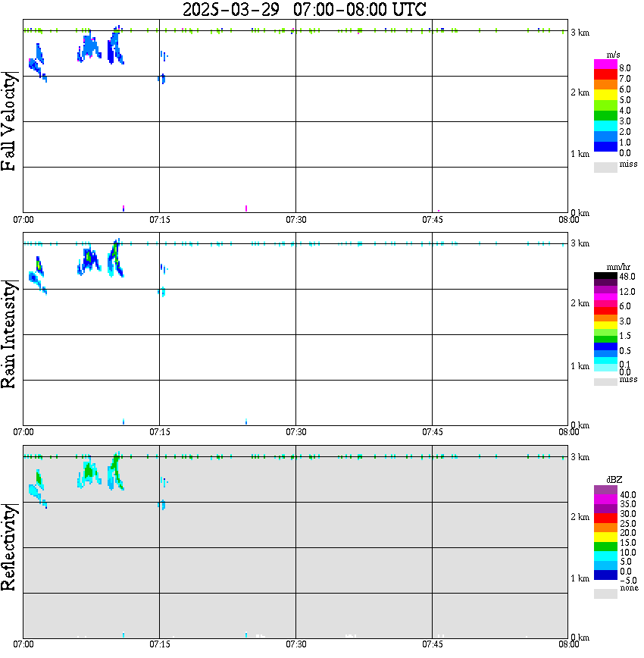
Task: Click the chart title '2025-03-29 07:00-08:00 UTC'
Action: (x=304, y=9)
